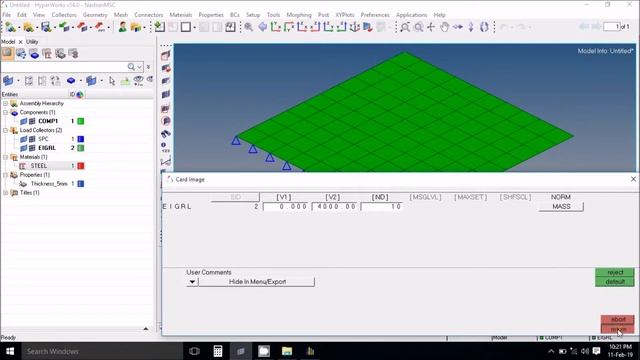Image resolution: width=640 pixels, height=360 pixels.
Task: Click the New Model toolbar icon
Action: pos(10,27)
